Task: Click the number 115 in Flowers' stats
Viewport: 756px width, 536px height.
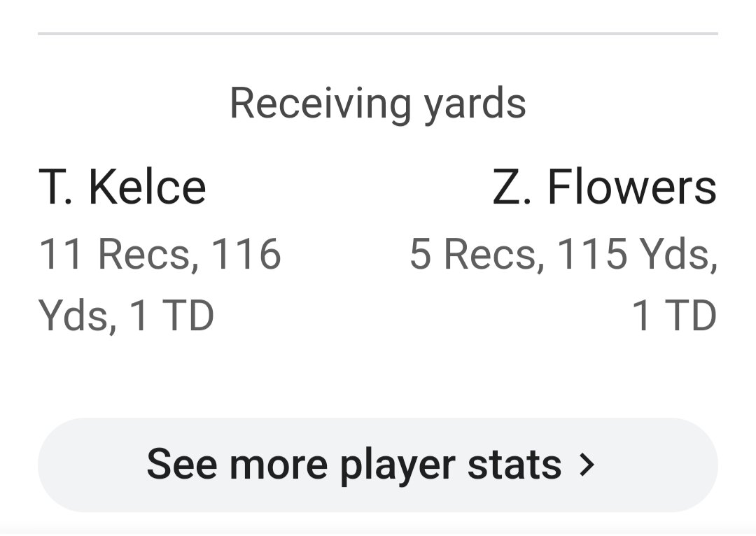Action: coord(591,253)
